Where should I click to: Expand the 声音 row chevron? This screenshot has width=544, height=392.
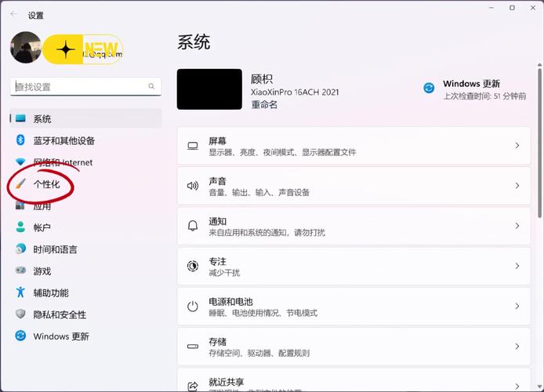(517, 186)
